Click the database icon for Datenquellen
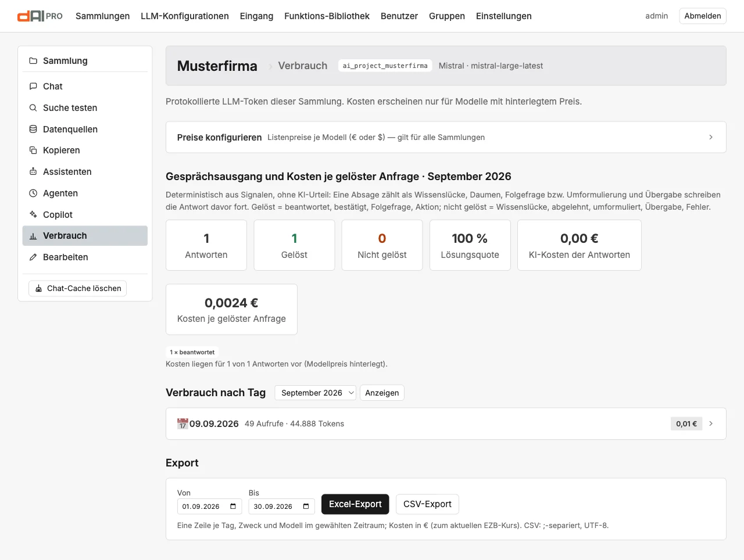Screen dimensions: 744x560 coord(33,130)
